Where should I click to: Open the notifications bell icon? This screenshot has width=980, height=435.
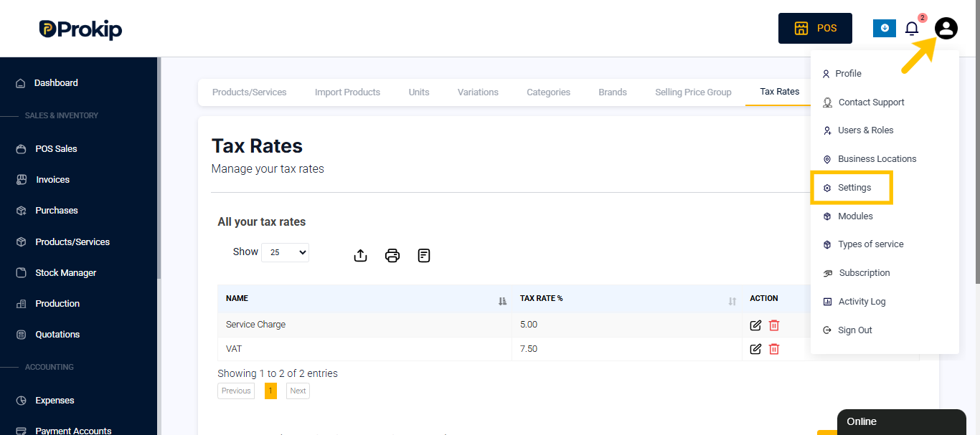point(912,29)
